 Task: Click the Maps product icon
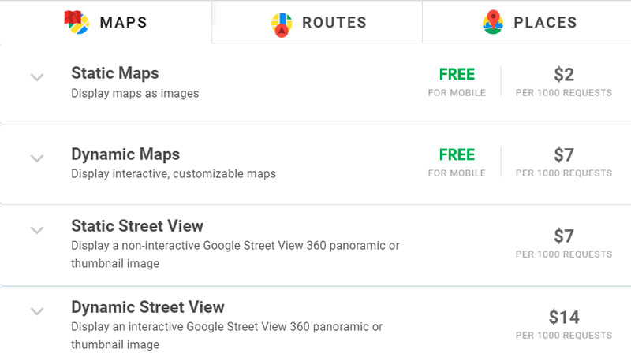pos(77,22)
